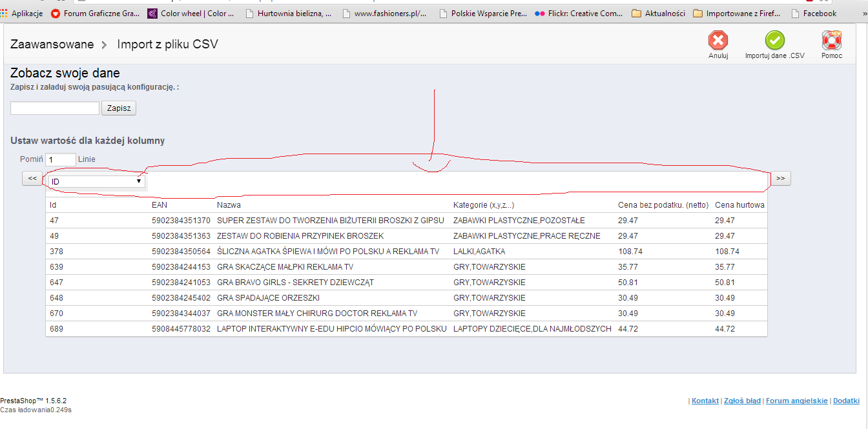This screenshot has height=429, width=868.
Task: Open the Importowane z Firef... bookmarks folder
Action: pyautogui.click(x=737, y=13)
